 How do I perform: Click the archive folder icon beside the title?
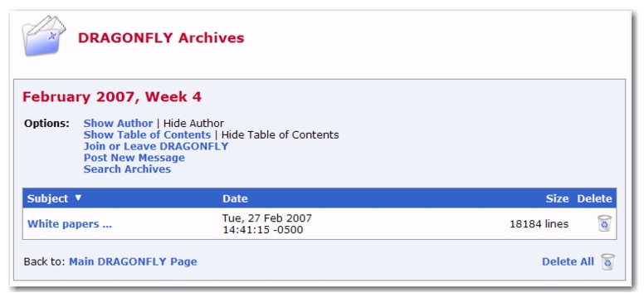(x=44, y=36)
